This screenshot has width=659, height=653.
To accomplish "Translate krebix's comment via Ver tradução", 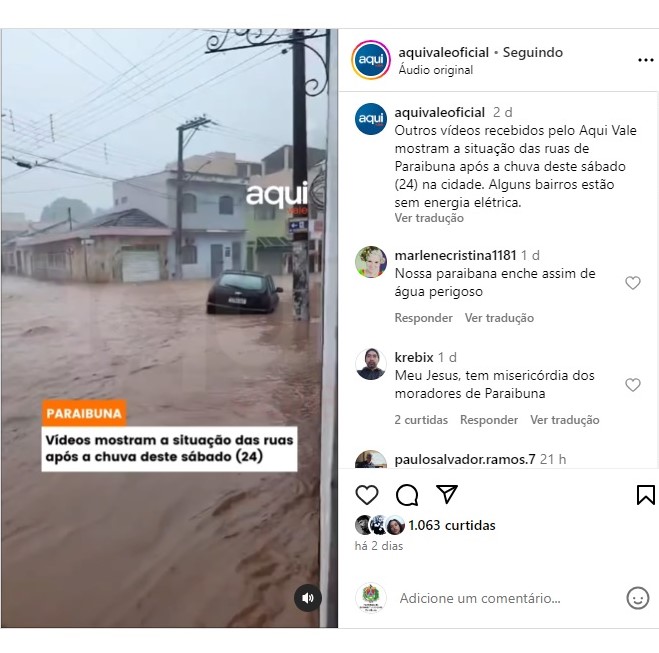I will [564, 420].
